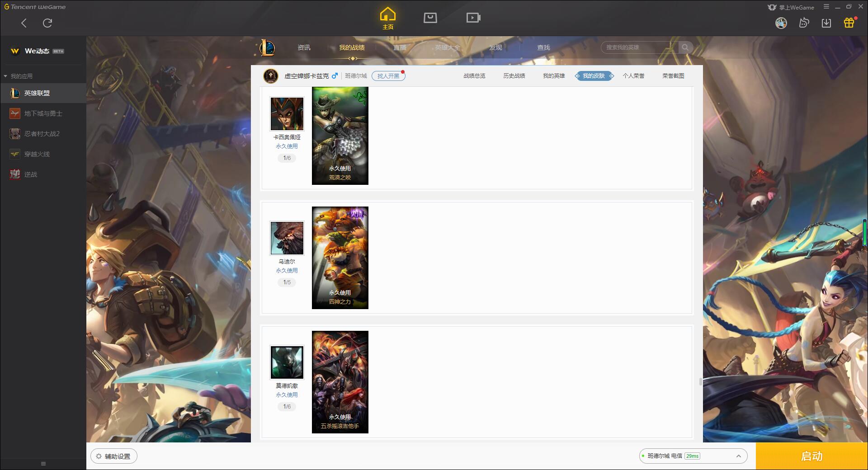This screenshot has width=868, height=470.
Task: Open the hamburger menu icon in title bar
Action: point(826,7)
